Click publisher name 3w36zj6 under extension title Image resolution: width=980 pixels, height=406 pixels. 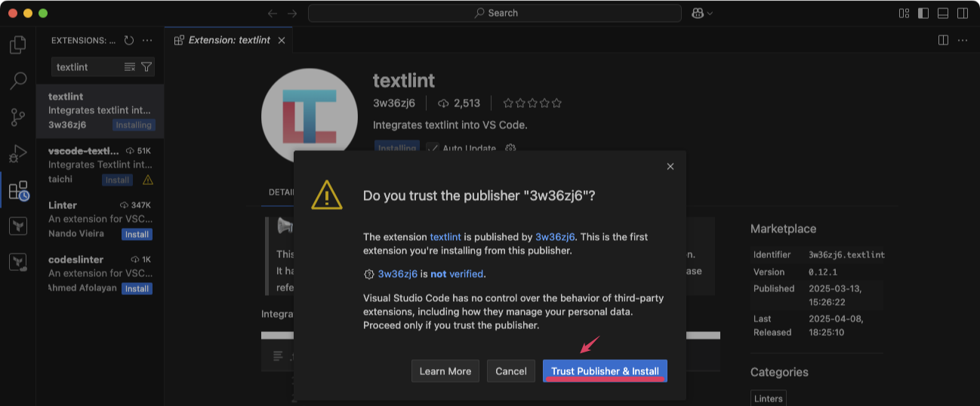[393, 103]
